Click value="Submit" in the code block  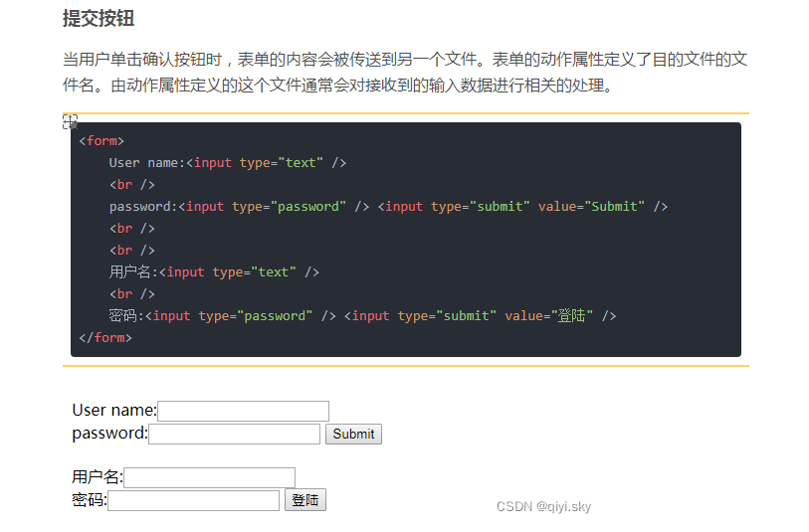click(x=591, y=206)
